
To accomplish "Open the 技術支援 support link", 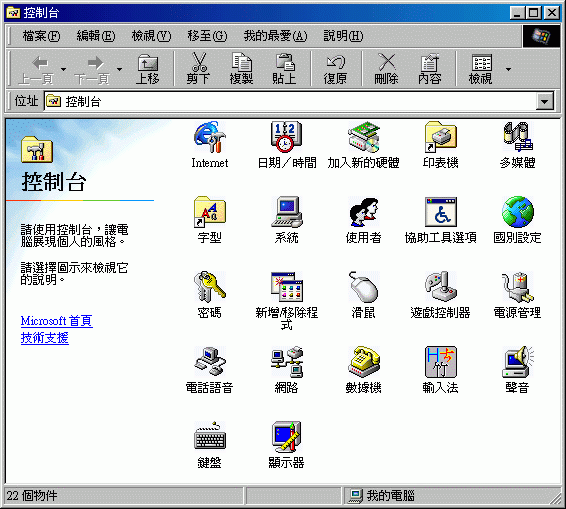I will point(44,338).
